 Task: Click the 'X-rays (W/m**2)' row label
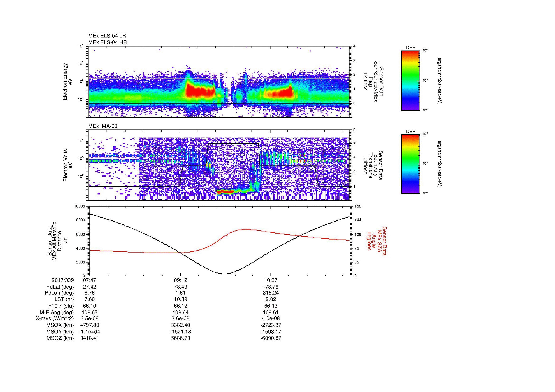[55, 318]
